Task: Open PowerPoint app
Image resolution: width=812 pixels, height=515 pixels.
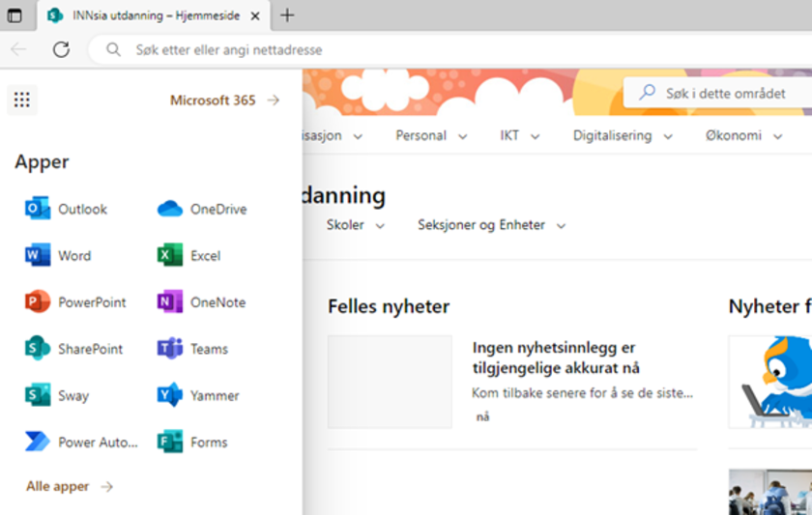Action: pyautogui.click(x=75, y=301)
